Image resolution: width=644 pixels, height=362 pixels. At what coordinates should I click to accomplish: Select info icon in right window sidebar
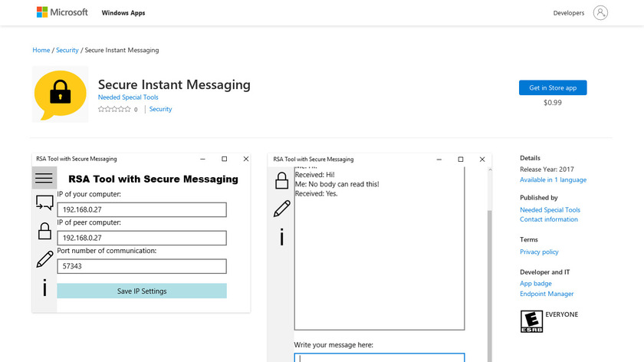pyautogui.click(x=282, y=237)
